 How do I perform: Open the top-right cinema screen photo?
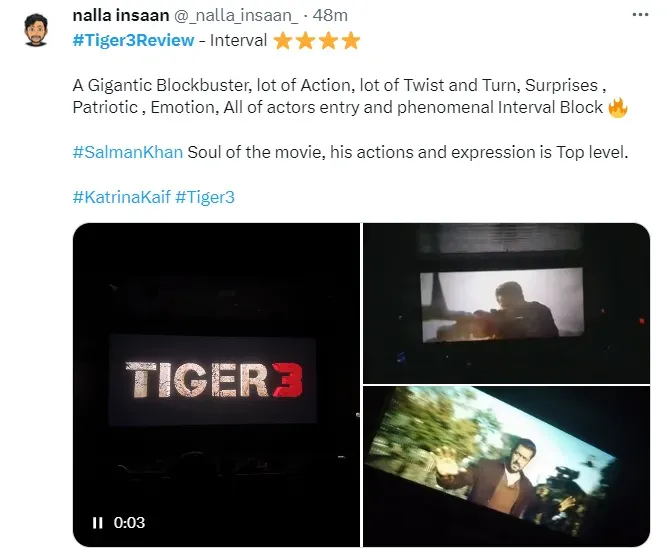(507, 303)
